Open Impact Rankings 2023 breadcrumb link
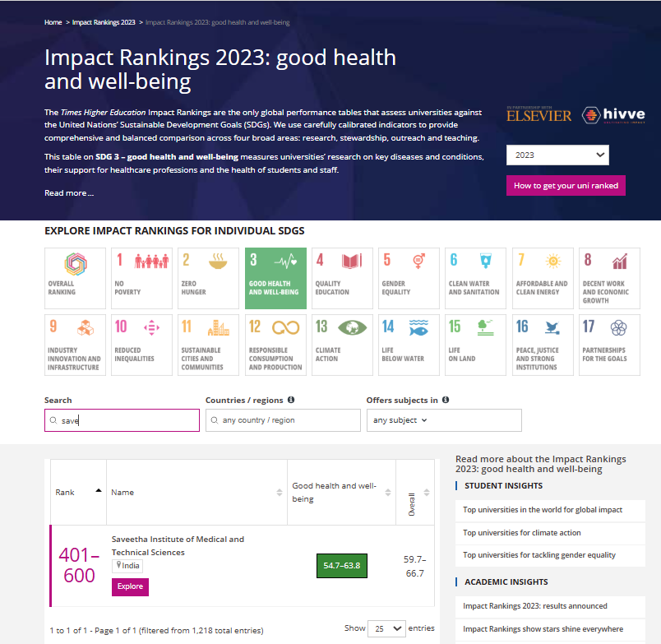The height and width of the screenshot is (644, 661). tap(104, 22)
